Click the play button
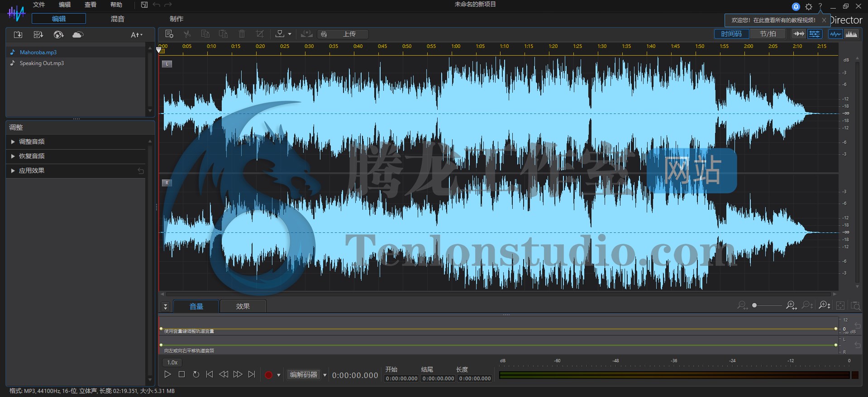The width and height of the screenshot is (868, 397). [x=167, y=374]
